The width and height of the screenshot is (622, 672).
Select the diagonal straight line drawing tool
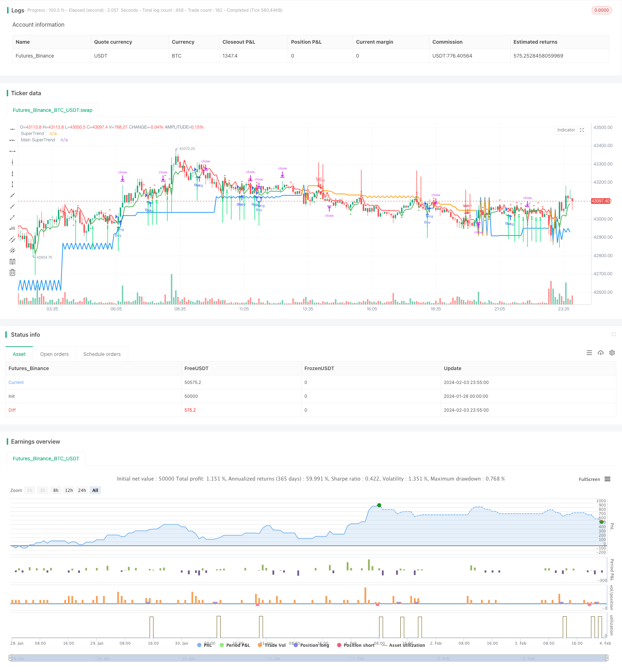pos(12,195)
